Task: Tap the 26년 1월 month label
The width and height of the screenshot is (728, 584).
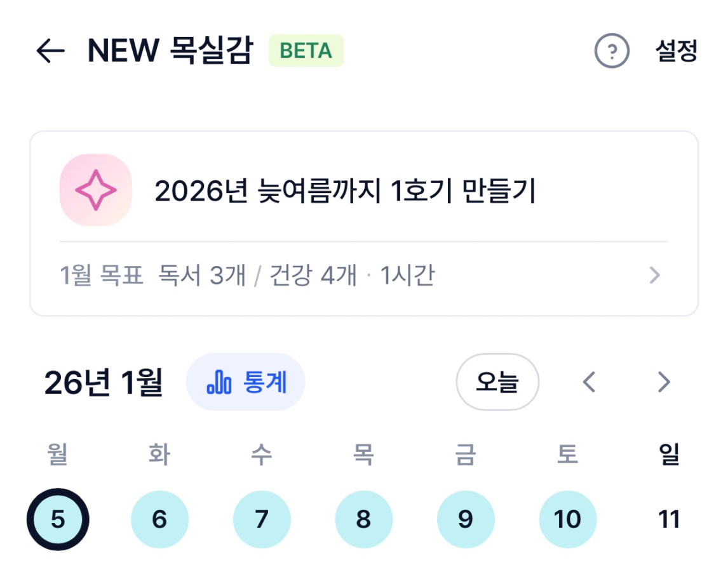Action: pyautogui.click(x=104, y=383)
